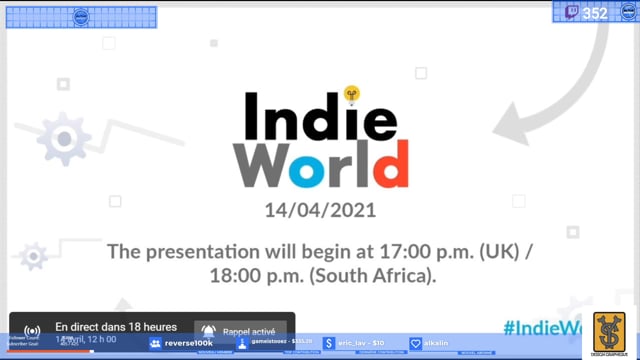Click the live broadcast signal icon
Image resolution: width=640 pixels, height=360 pixels.
(x=32, y=331)
